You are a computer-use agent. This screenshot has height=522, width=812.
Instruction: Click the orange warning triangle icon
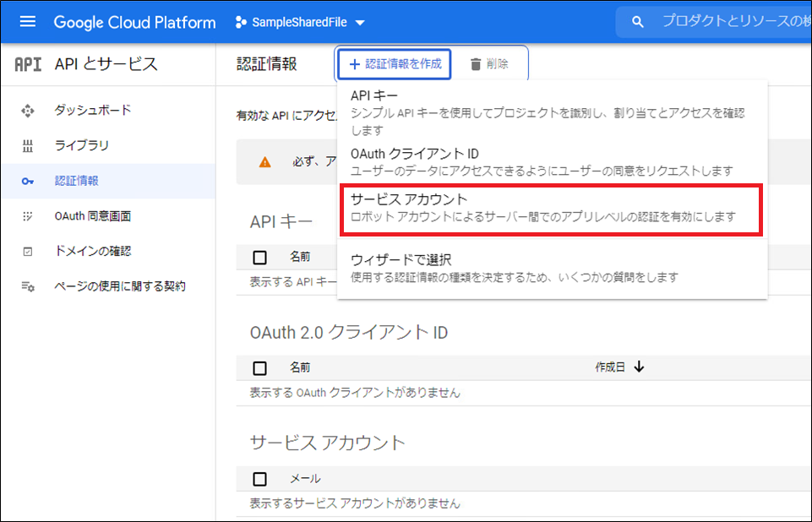[x=264, y=163]
